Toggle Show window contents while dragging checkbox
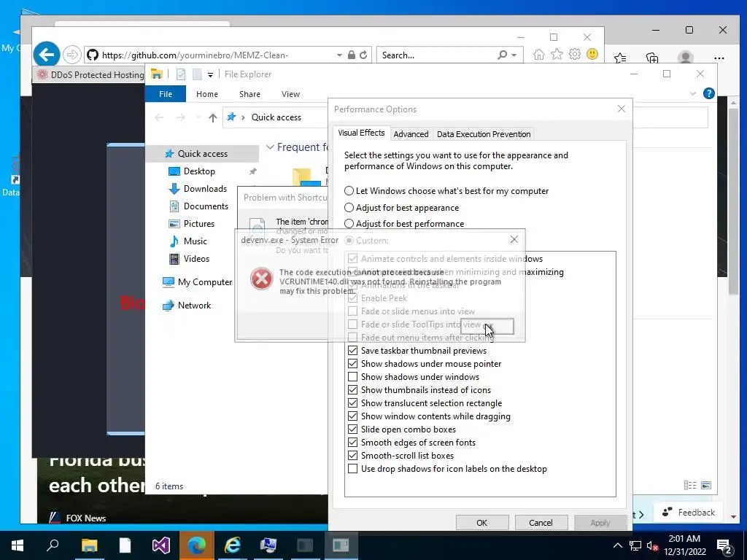Viewport: 747px width, 560px height. (352, 416)
